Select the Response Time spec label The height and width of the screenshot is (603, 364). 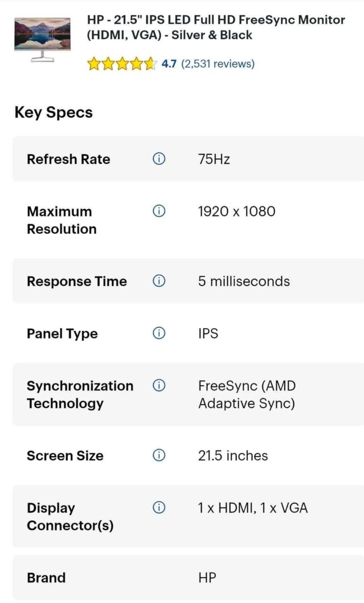click(77, 281)
